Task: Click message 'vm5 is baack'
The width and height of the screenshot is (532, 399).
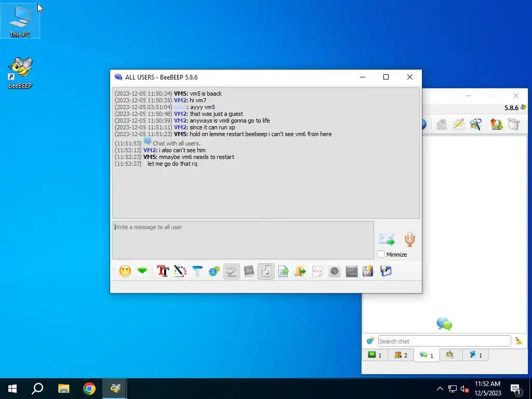Action: pos(206,94)
